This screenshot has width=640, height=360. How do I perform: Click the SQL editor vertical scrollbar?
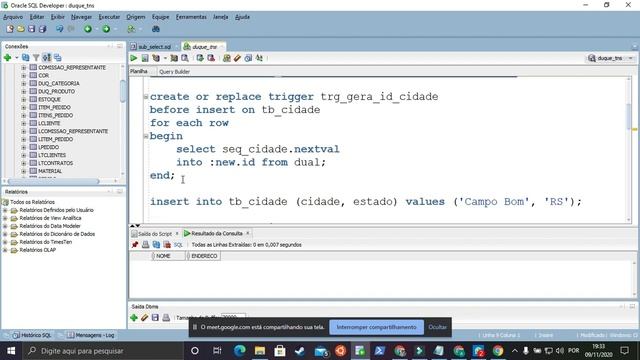[629, 117]
